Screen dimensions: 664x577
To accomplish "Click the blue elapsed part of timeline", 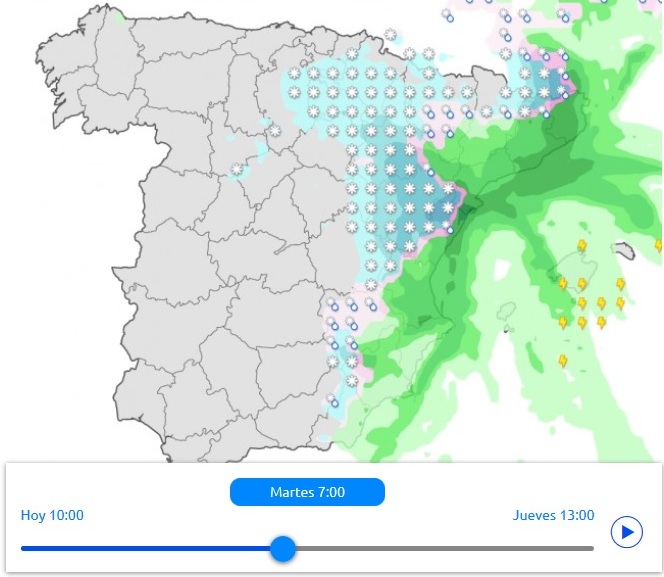I will [x=146, y=549].
